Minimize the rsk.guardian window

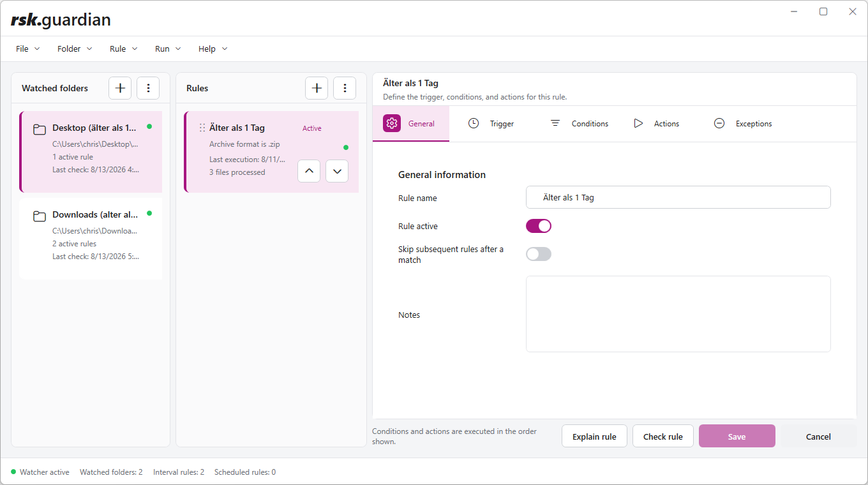coord(795,11)
